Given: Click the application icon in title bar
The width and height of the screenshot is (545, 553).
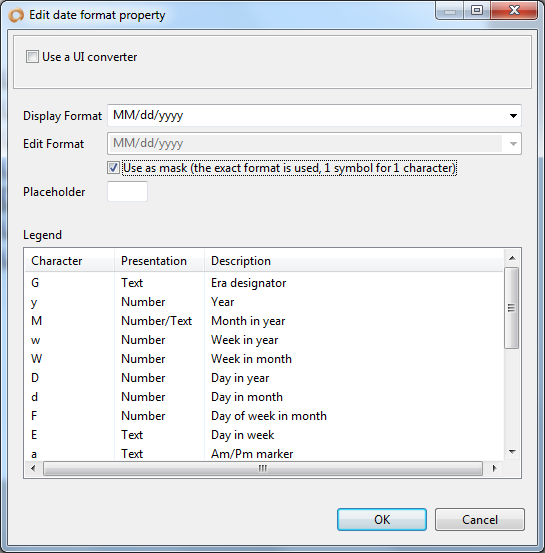Looking at the screenshot, I should click(x=16, y=15).
